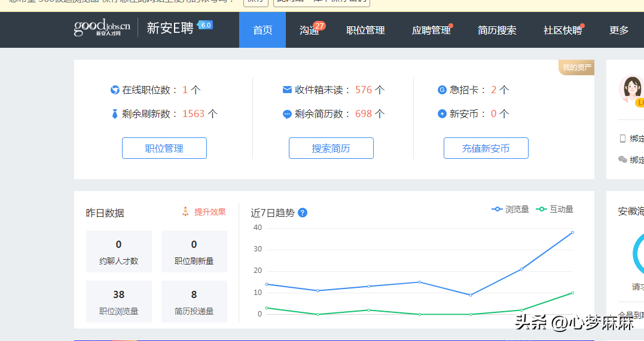
Task: Click the 充值新安币 button
Action: click(x=486, y=148)
